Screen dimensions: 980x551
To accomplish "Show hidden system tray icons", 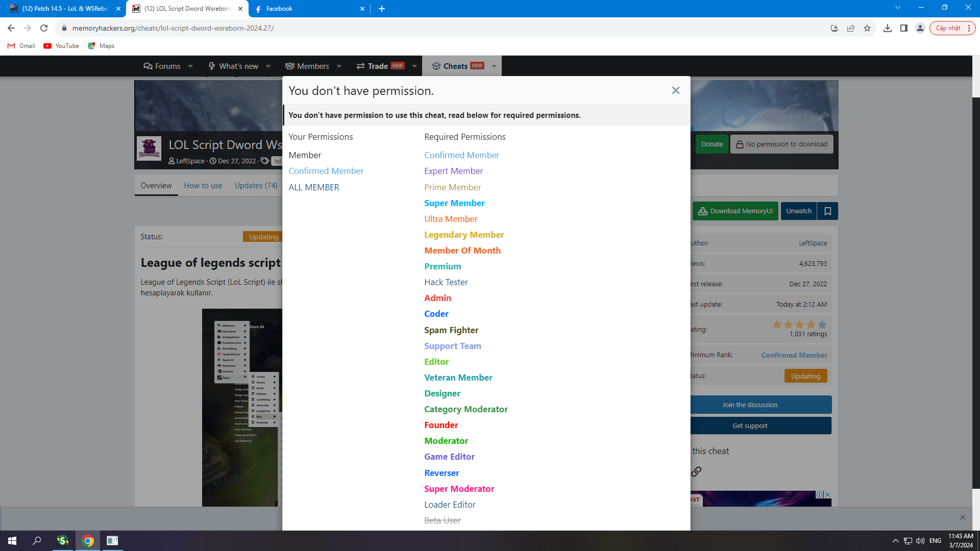I will pos(896,541).
